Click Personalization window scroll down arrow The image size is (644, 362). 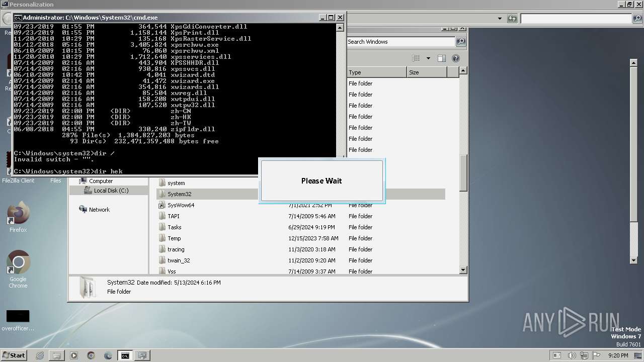(x=634, y=260)
